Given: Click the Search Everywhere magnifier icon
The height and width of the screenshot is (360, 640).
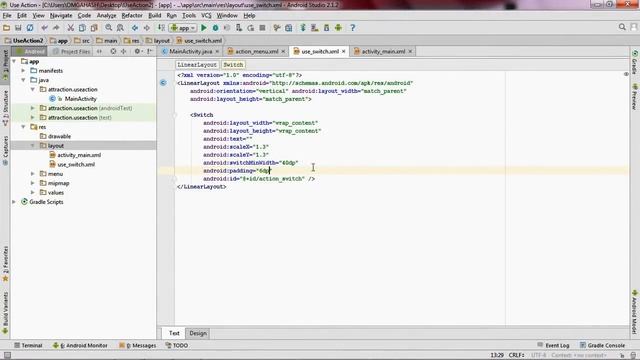Looking at the screenshot, I should (x=622, y=27).
